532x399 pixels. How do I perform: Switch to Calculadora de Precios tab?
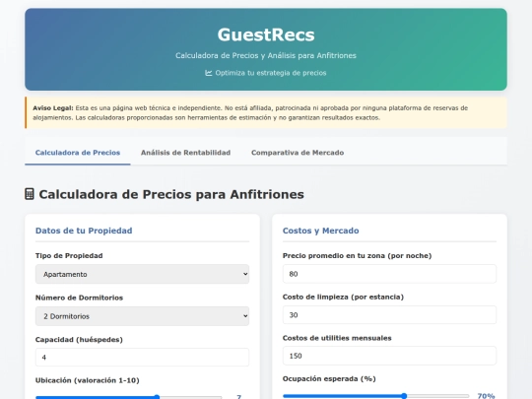click(x=78, y=153)
